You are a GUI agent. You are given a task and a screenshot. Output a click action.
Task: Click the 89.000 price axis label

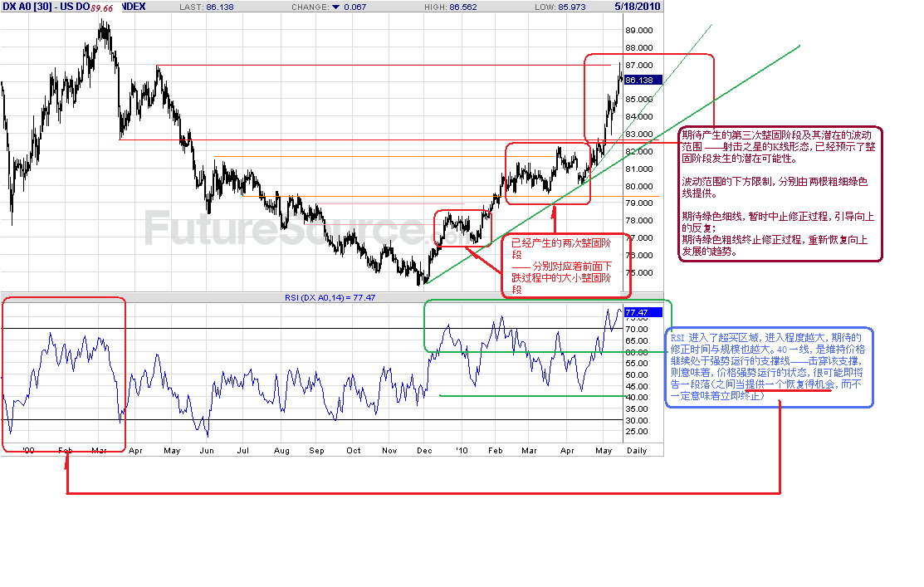[639, 30]
